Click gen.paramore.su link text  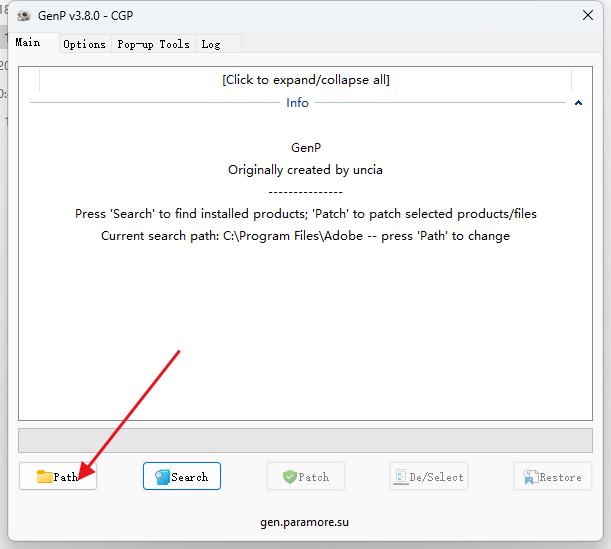tap(304, 522)
